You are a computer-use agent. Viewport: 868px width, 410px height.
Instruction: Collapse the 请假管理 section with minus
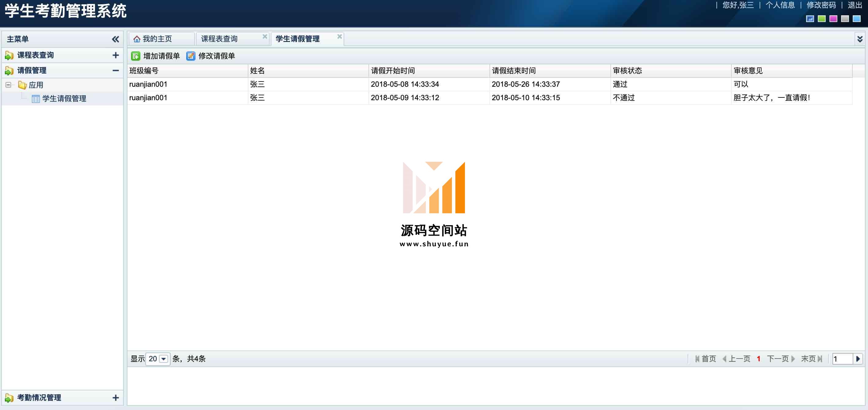[x=115, y=70]
